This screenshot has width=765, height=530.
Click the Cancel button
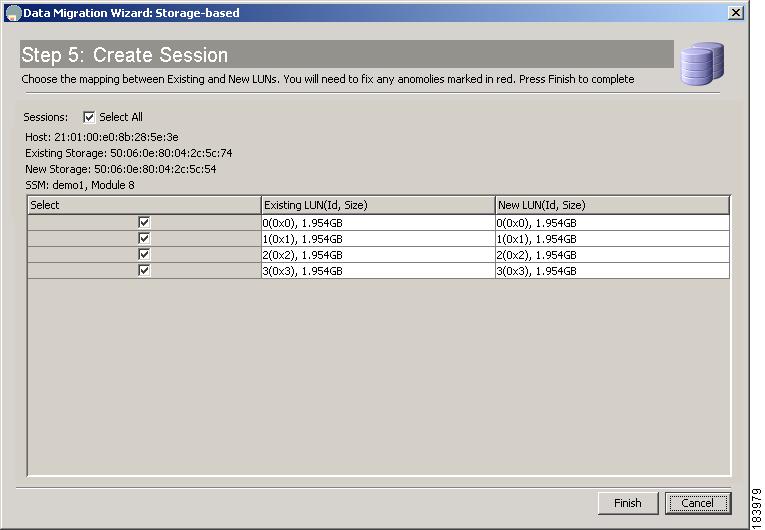[697, 503]
